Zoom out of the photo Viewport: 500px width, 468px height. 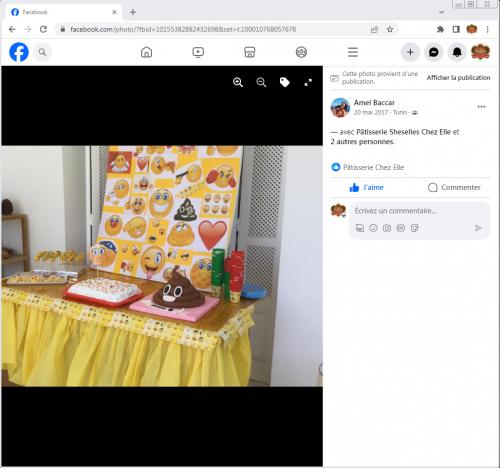coord(261,82)
